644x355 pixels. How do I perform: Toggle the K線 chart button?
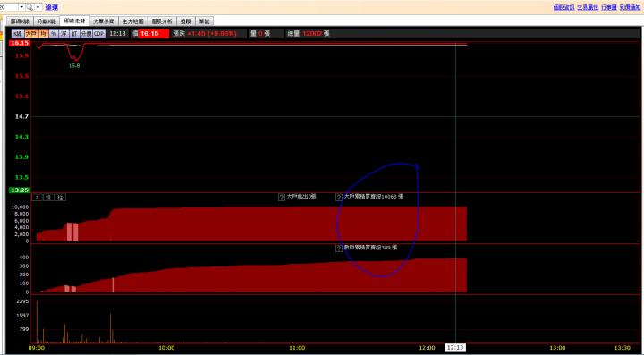coord(17,34)
